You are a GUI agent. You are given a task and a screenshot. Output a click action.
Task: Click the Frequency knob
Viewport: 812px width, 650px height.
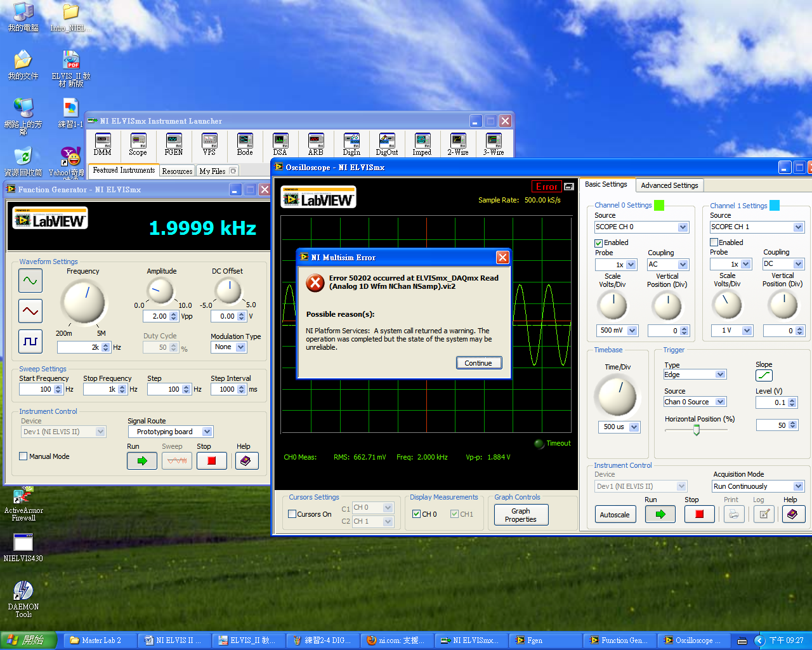click(83, 302)
